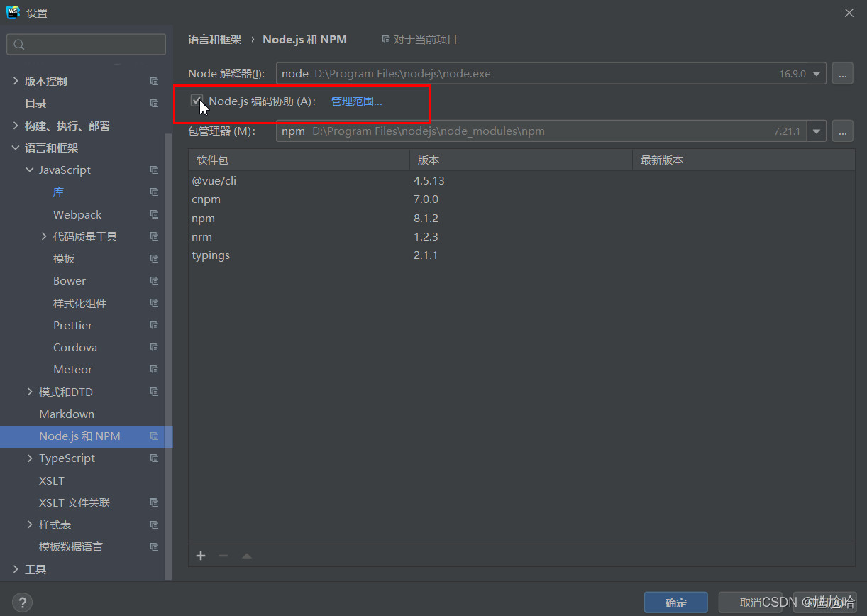Select the XSLT settings page

52,480
